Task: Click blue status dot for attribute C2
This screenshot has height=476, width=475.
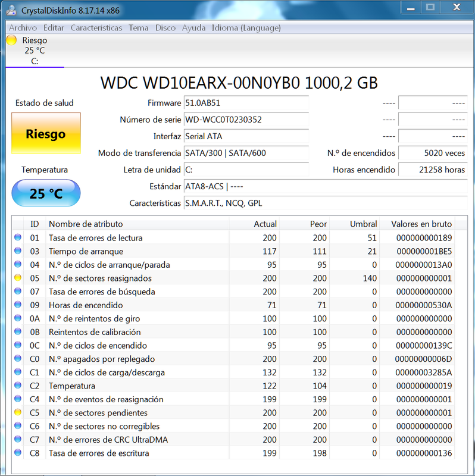Action: tap(18, 385)
